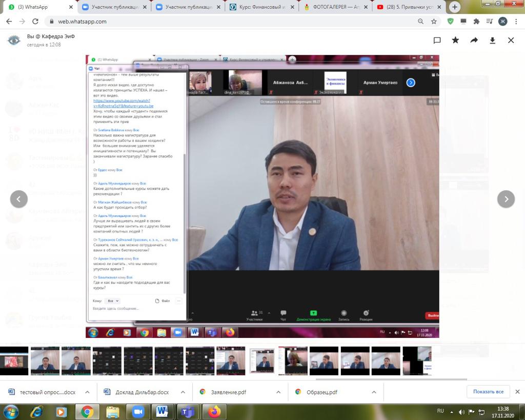Download the image from the viewer
Image resolution: width=525 pixels, height=420 pixels.
[493, 41]
